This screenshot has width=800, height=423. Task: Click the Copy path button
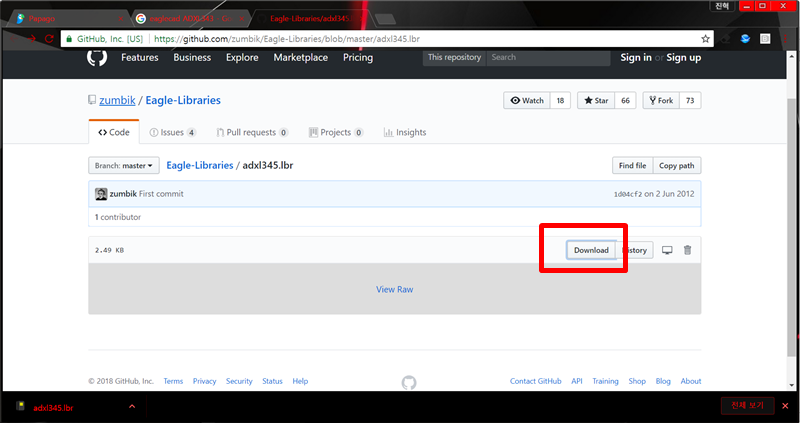pos(677,165)
